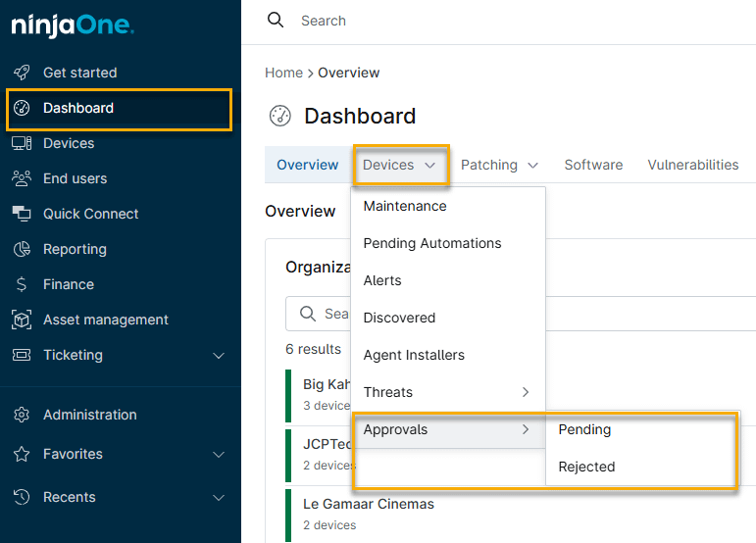Expand the Favorites chevron in sidebar
Viewport: 756px width, 543px height.
pos(219,455)
